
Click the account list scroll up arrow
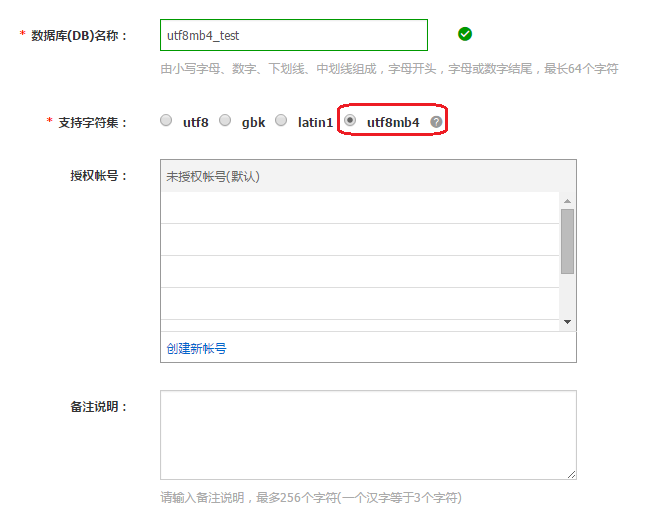[x=567, y=201]
